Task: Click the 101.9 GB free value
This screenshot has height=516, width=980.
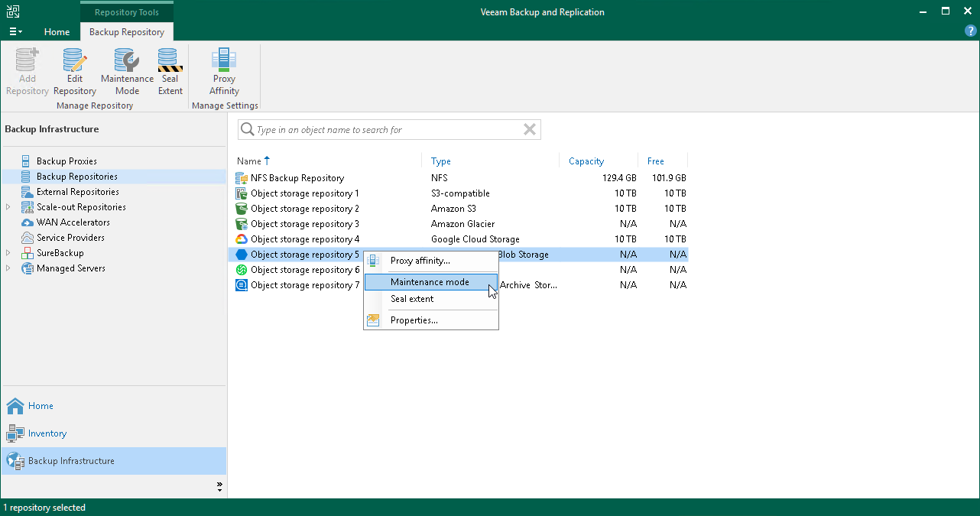Action: click(668, 178)
